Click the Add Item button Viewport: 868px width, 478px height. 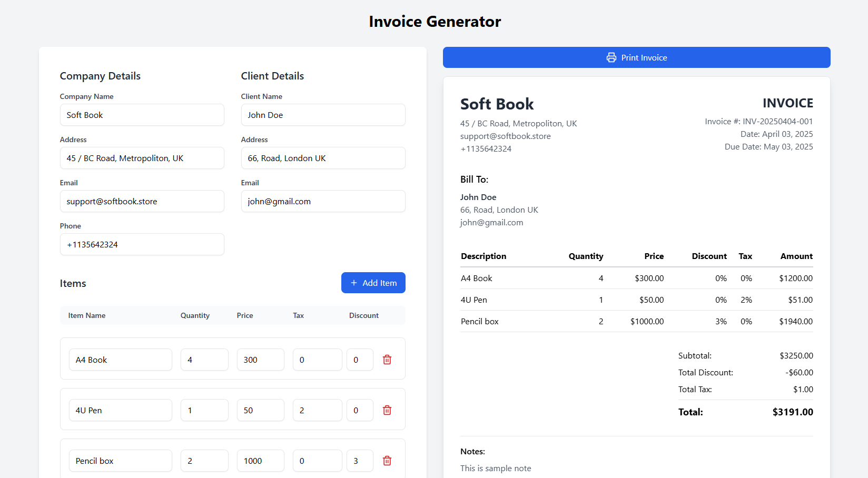373,283
